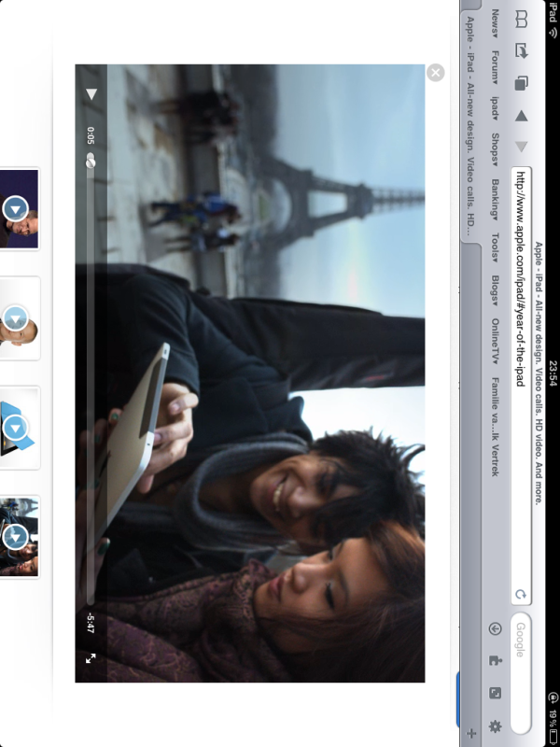Click the 23:54 clock in status bar
The image size is (560, 747).
click(x=553, y=373)
